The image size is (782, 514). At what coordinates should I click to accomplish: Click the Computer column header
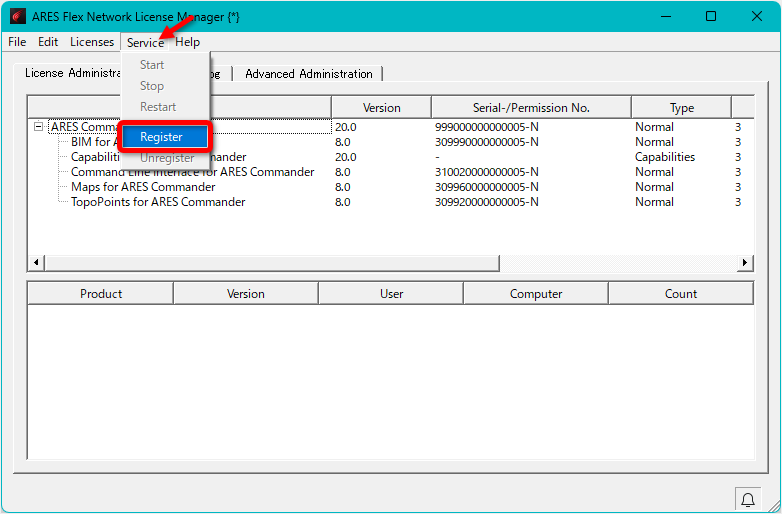coord(536,294)
